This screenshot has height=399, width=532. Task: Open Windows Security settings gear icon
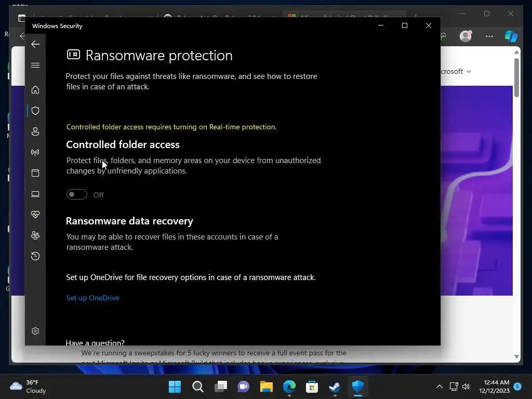point(35,331)
